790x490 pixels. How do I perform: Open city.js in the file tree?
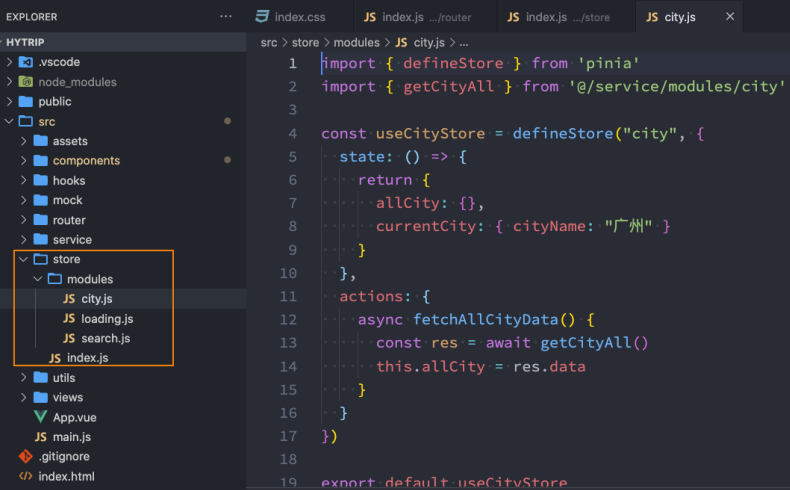click(x=123, y=299)
